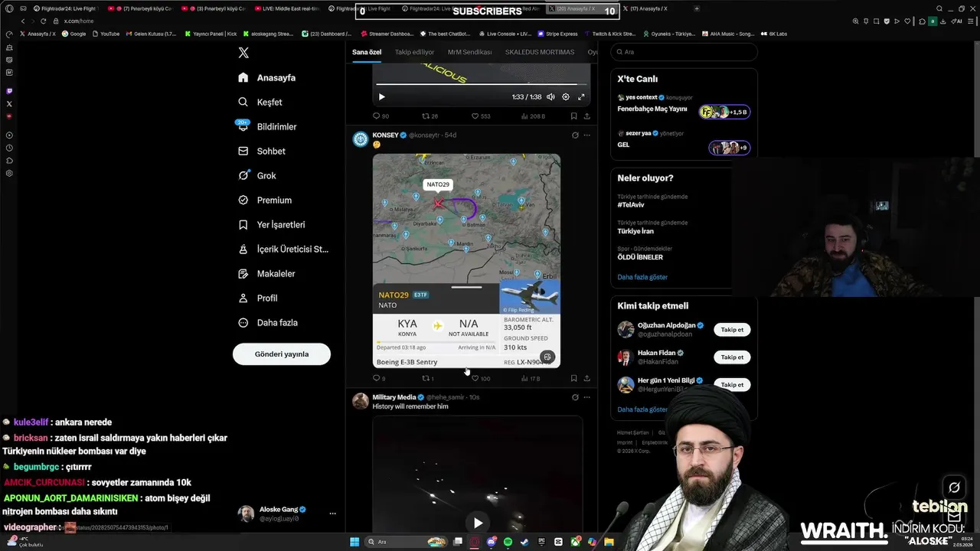Open the NATO29 flight map image

pos(466,260)
